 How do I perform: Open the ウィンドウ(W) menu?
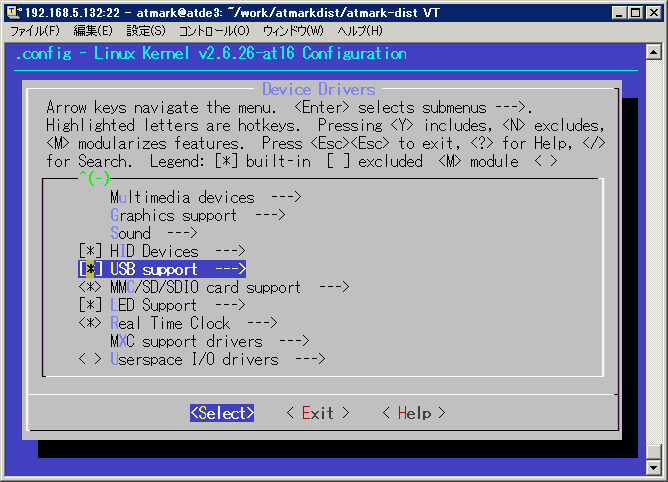coord(293,31)
